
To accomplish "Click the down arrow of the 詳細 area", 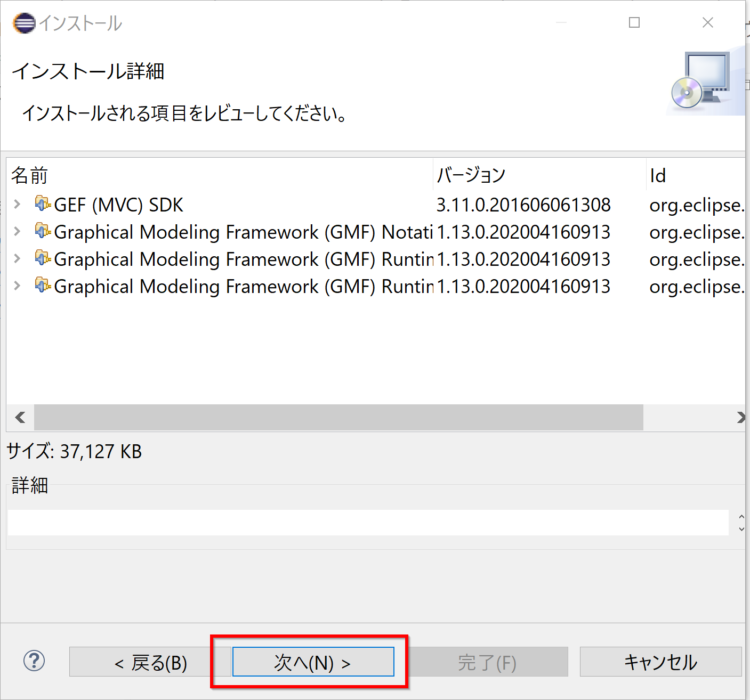I will point(741,528).
